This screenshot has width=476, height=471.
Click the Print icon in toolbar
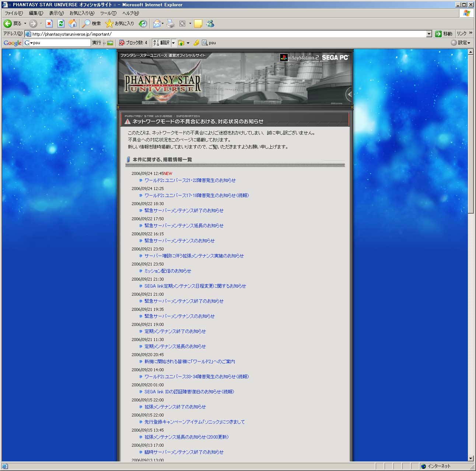pyautogui.click(x=170, y=24)
